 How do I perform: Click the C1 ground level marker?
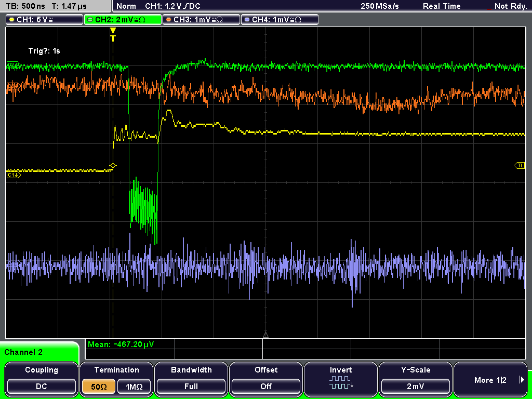pyautogui.click(x=14, y=175)
